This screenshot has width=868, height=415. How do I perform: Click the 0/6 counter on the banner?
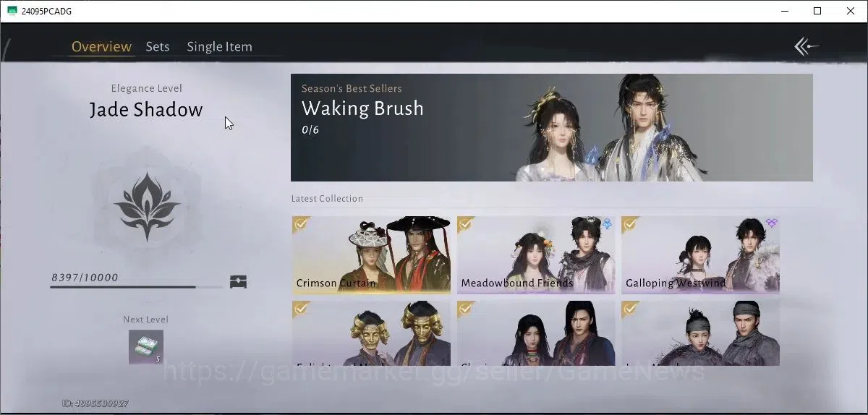(310, 130)
